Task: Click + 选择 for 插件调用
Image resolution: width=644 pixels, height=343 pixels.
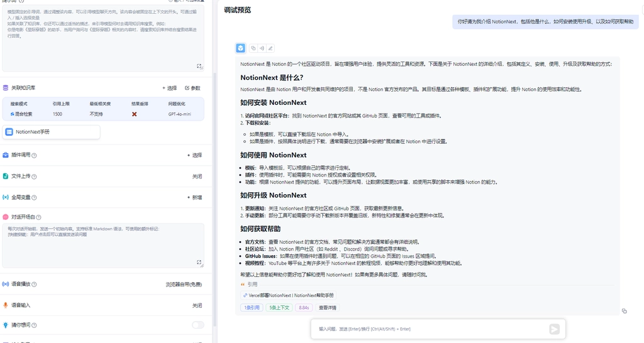Action: [195, 156]
